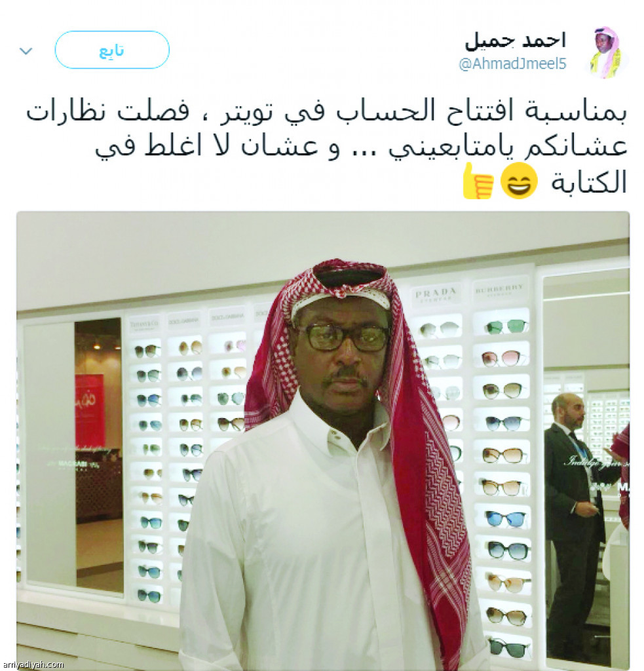Open the احمد جميل display name
The height and width of the screenshot is (671, 644).
click(515, 40)
